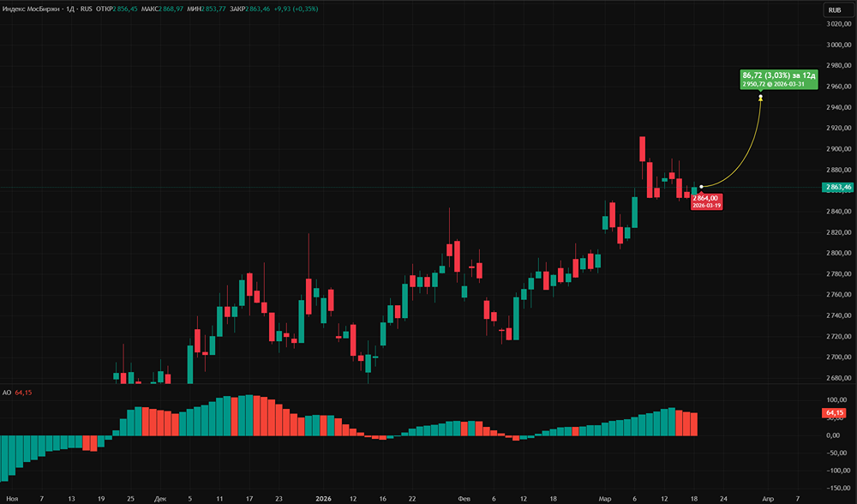
Task: Click the ЗАКР close value 2 863,46
Action: (257, 9)
